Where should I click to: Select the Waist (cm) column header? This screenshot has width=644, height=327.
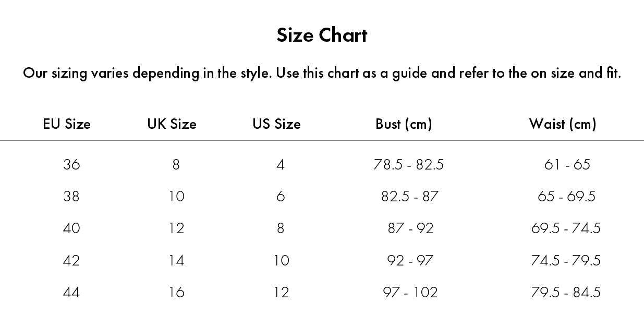tap(563, 124)
